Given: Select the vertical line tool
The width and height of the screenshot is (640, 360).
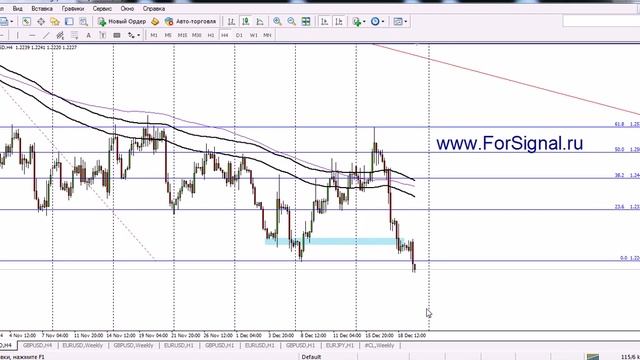Looking at the screenshot, I should pos(18,36).
